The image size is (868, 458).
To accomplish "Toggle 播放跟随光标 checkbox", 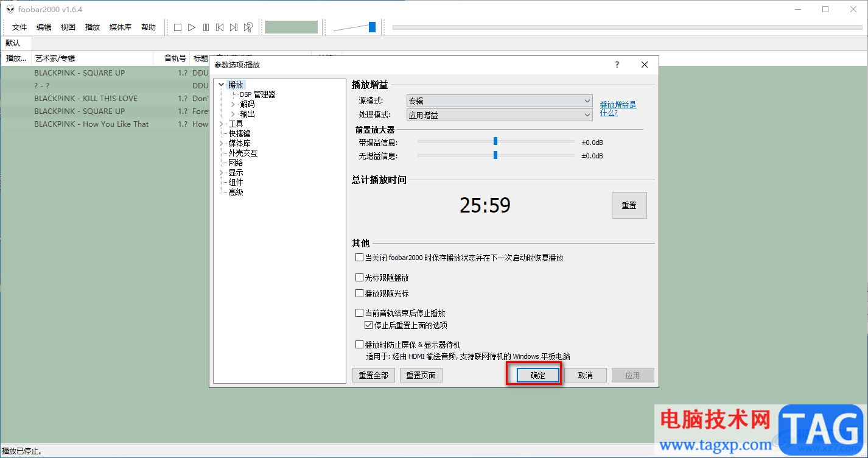I will click(x=359, y=294).
